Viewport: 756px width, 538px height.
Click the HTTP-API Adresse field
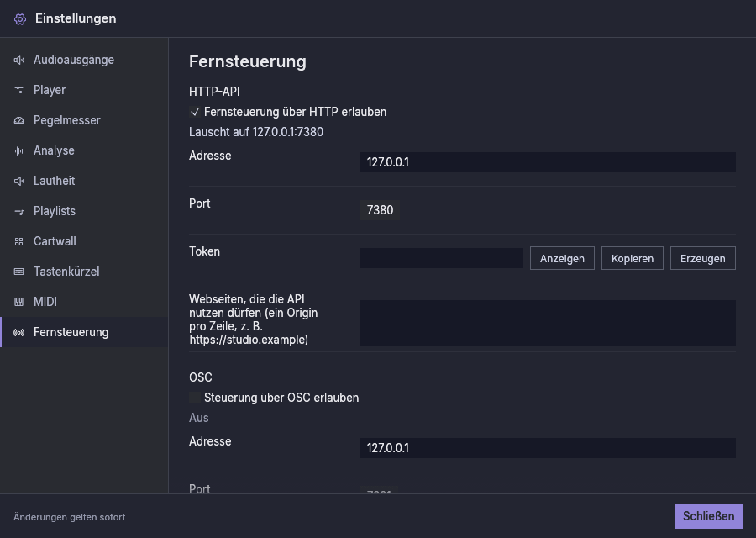click(548, 162)
